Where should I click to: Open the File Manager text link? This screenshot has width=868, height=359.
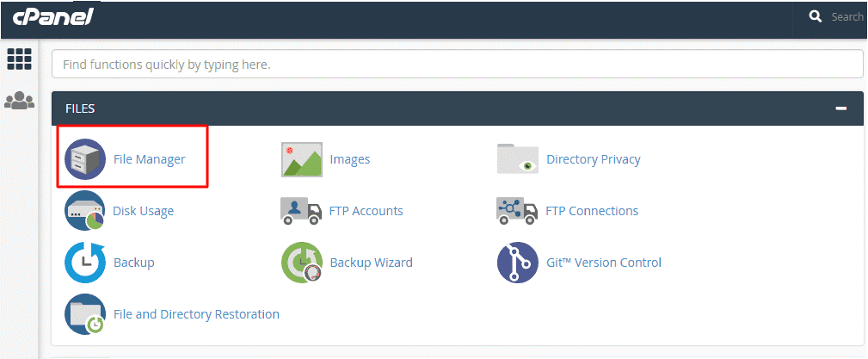(149, 159)
